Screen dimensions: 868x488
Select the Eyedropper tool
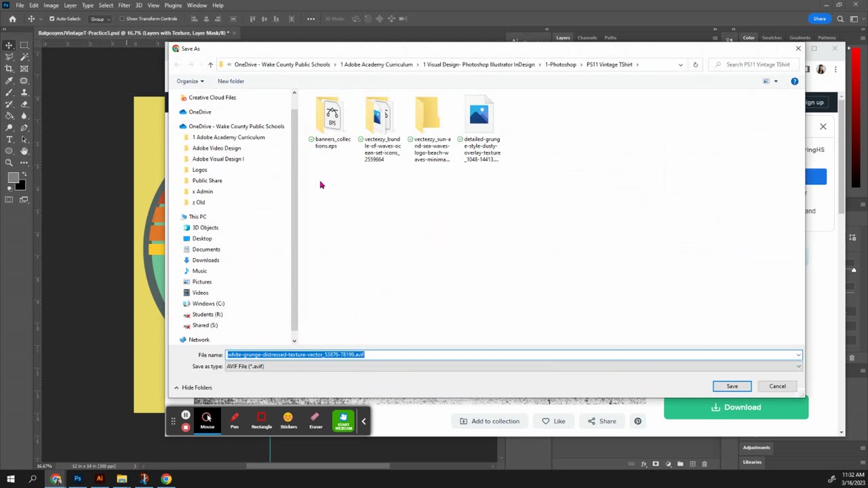click(x=9, y=81)
